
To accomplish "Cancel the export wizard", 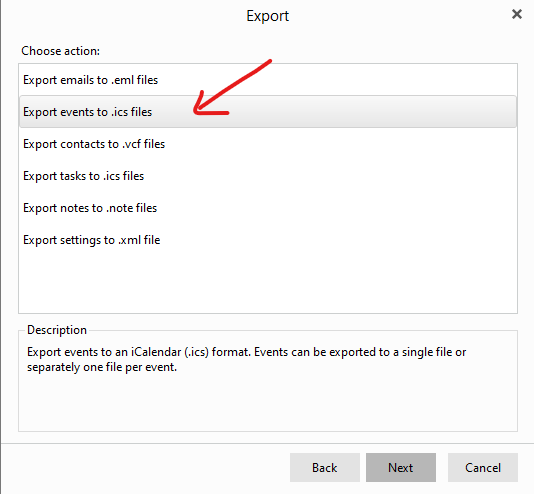I will click(483, 467).
